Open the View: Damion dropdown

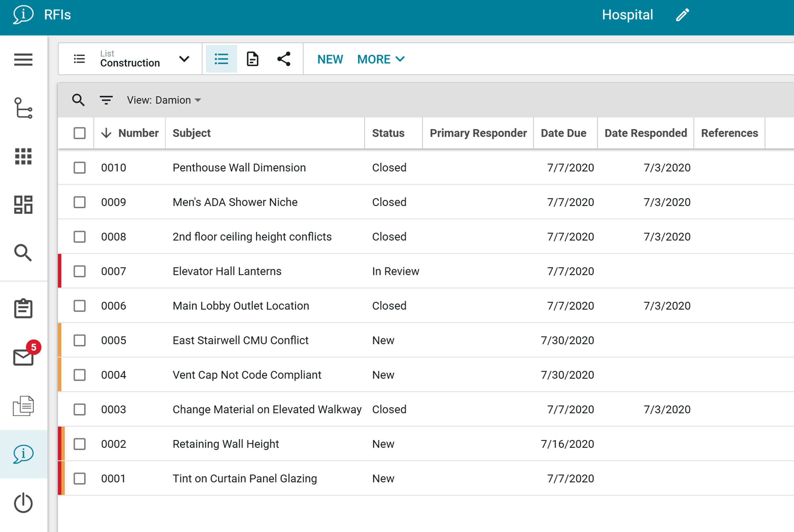tap(164, 100)
